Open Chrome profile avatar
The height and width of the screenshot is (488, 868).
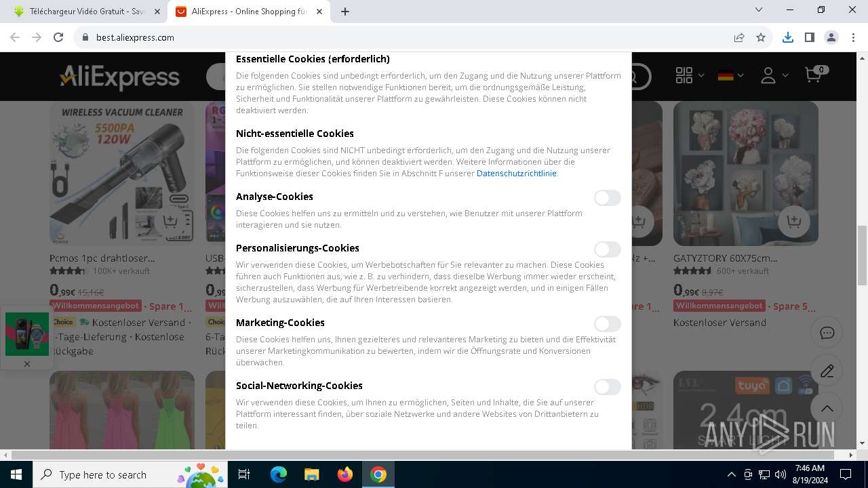tap(831, 37)
